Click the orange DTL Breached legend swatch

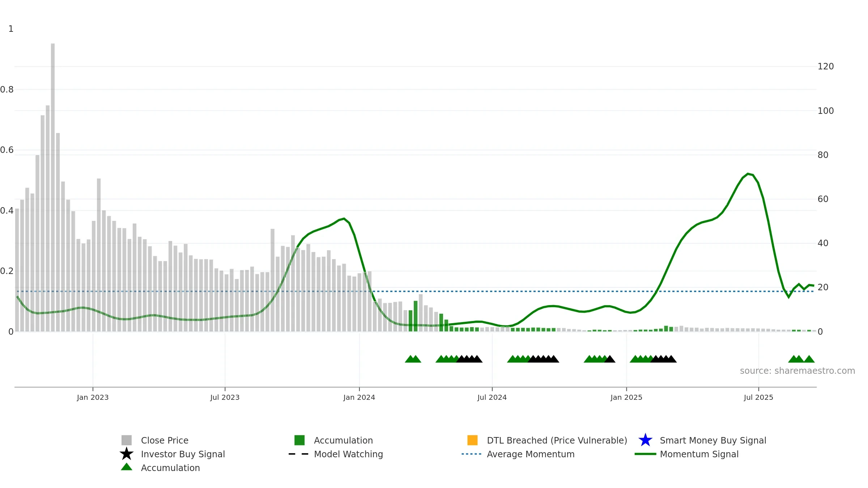(x=472, y=440)
